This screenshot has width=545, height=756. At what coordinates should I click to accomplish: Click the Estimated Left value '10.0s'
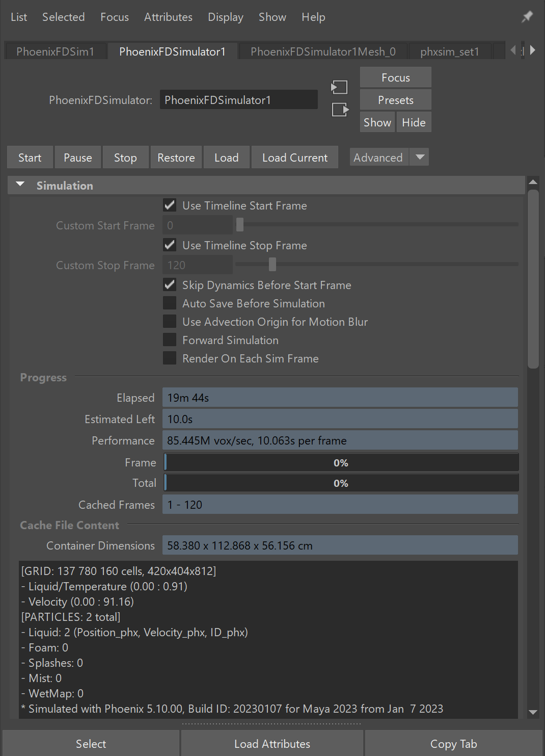pyautogui.click(x=340, y=419)
